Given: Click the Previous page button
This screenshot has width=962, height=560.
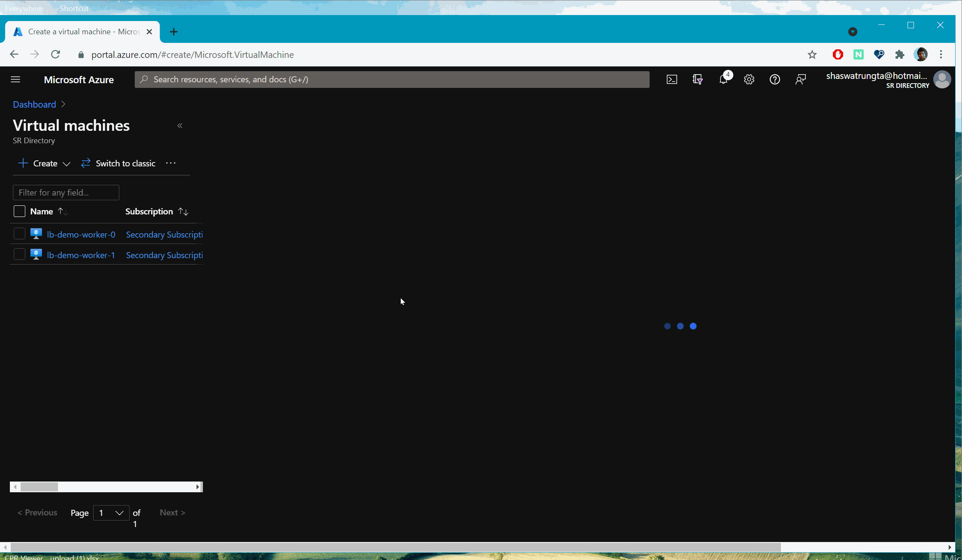Looking at the screenshot, I should click(x=37, y=512).
